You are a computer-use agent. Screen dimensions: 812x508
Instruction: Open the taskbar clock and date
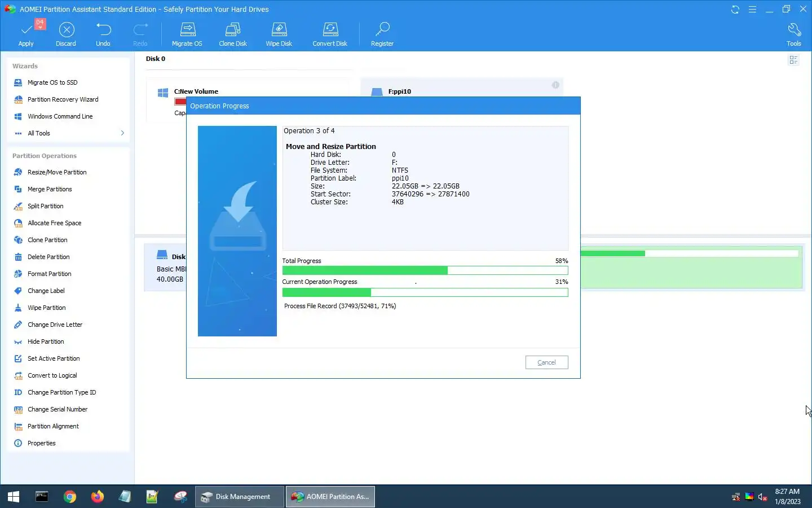[x=787, y=497]
